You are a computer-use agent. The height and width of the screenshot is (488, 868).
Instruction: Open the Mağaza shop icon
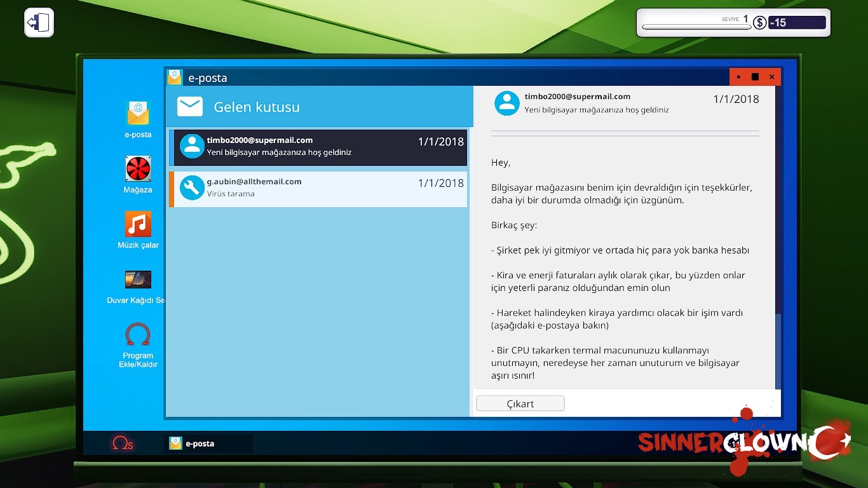[138, 169]
